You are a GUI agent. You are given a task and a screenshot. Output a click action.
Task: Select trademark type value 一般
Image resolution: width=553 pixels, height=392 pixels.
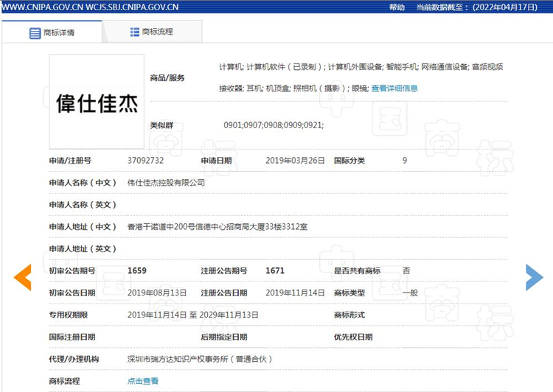pos(410,293)
